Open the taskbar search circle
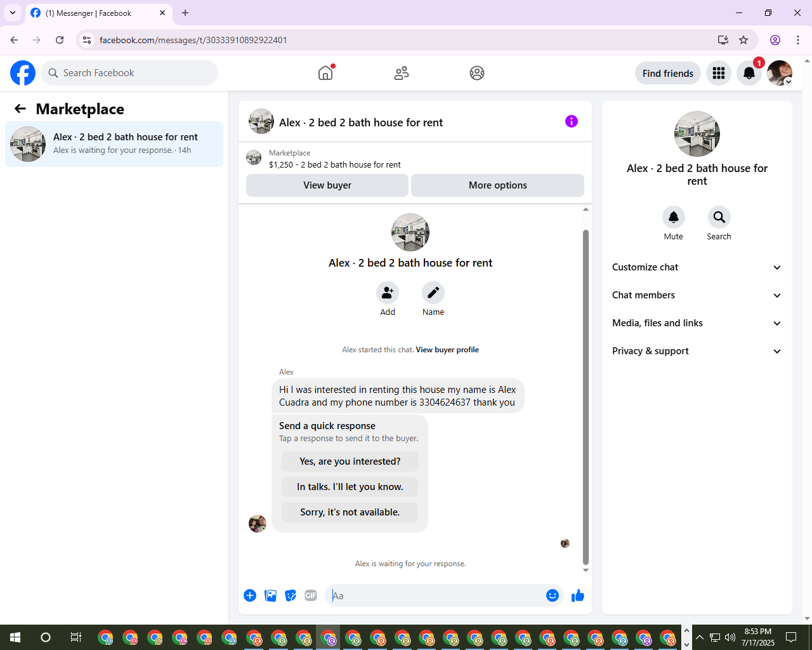The height and width of the screenshot is (650, 812). pyautogui.click(x=46, y=637)
